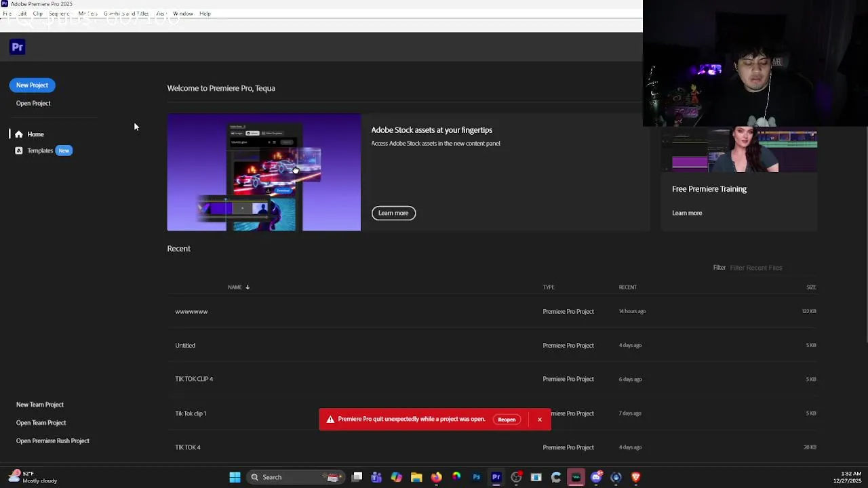
Task: Click the red warning triangle icon
Action: coord(330,420)
